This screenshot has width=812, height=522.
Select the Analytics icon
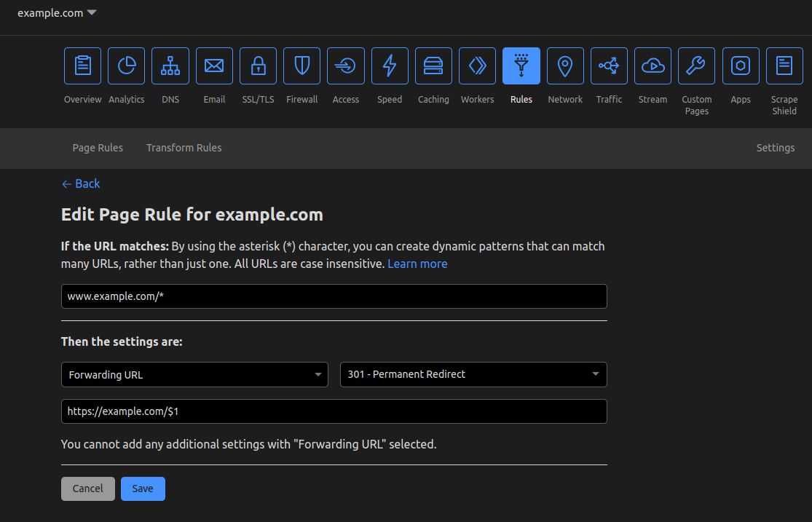(126, 66)
